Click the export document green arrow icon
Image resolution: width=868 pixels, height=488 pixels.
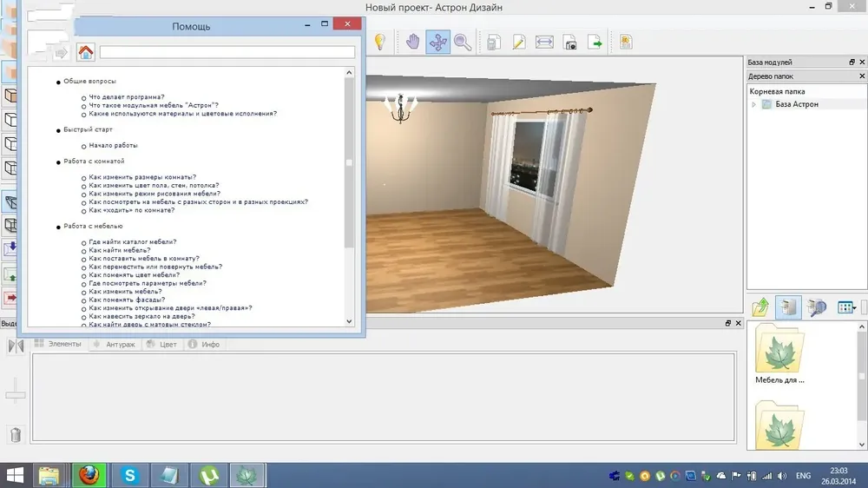coord(595,42)
